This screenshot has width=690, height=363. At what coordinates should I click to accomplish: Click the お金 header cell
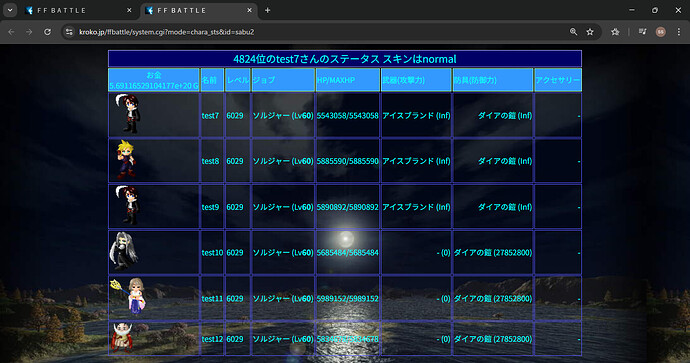154,80
